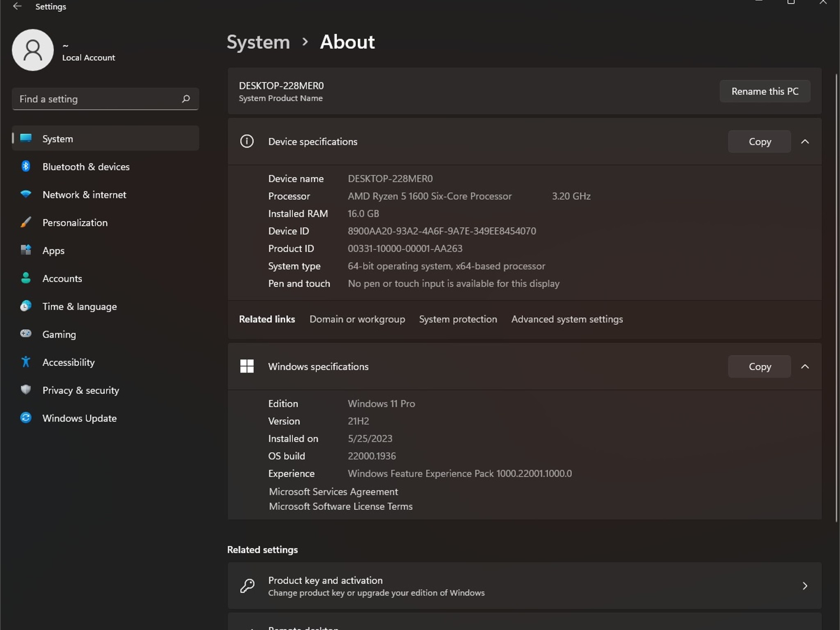
Task: Click the Device specifications info icon
Action: [x=247, y=142]
